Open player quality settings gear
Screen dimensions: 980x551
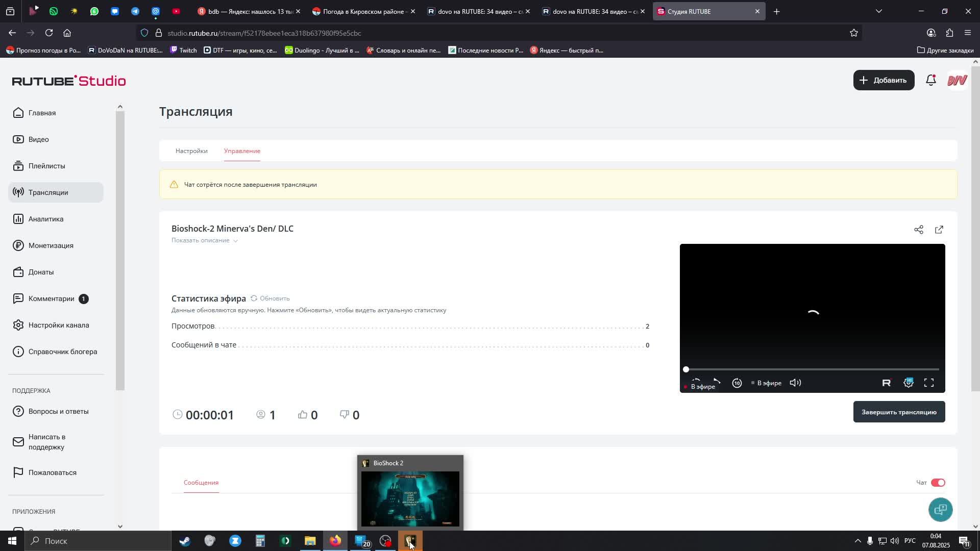coord(908,383)
